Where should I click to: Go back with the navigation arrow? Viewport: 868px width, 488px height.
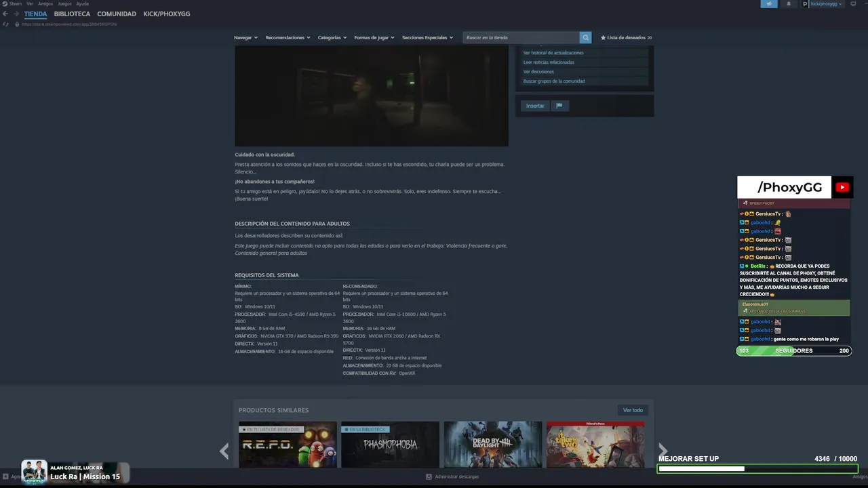5,14
